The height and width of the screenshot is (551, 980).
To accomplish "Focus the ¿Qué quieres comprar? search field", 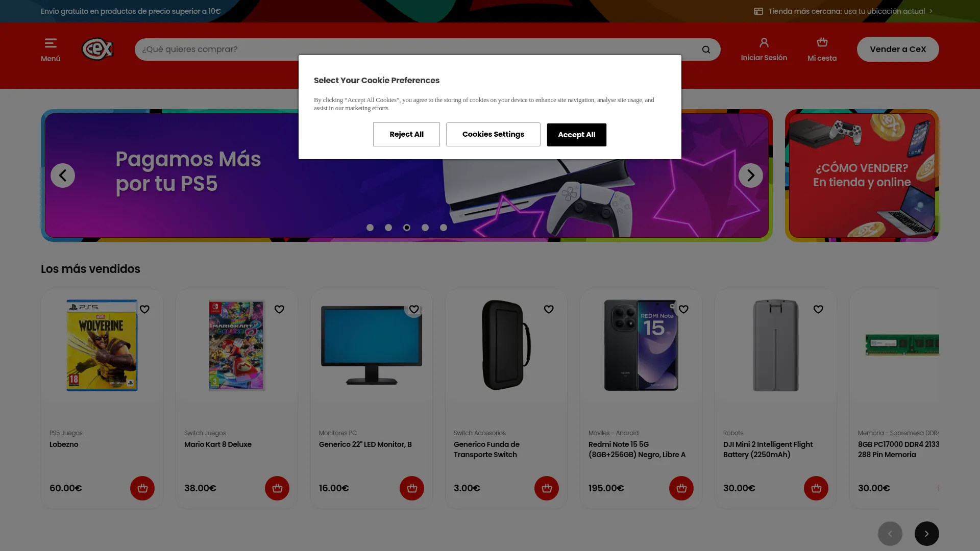I will pyautogui.click(x=419, y=49).
